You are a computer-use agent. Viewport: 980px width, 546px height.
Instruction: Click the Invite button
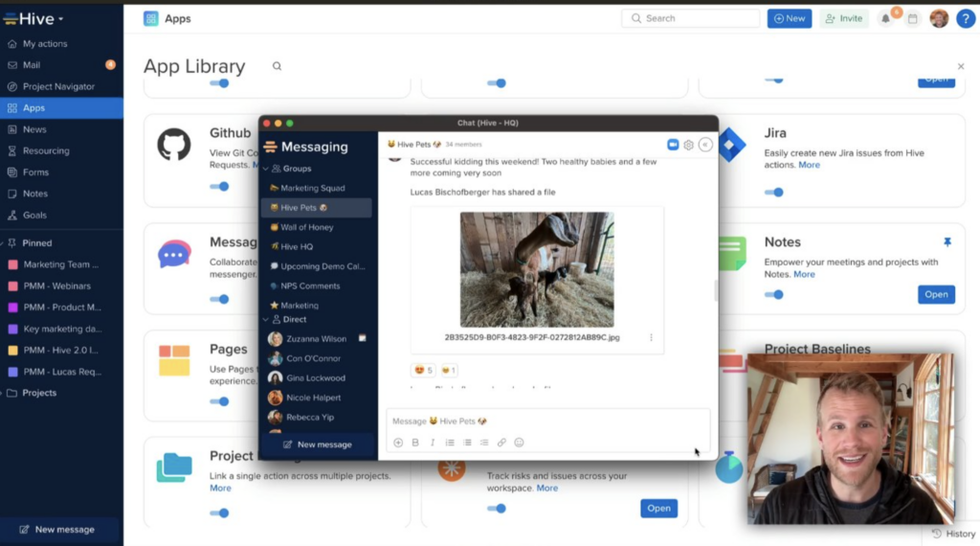[844, 19]
